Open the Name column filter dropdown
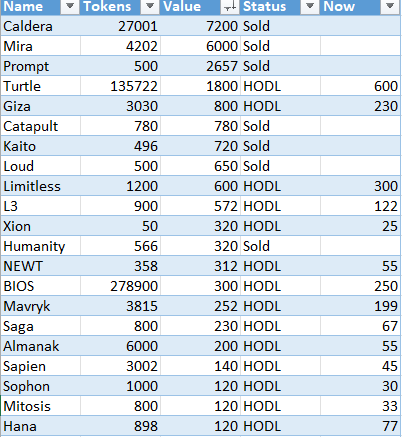 [70, 7]
